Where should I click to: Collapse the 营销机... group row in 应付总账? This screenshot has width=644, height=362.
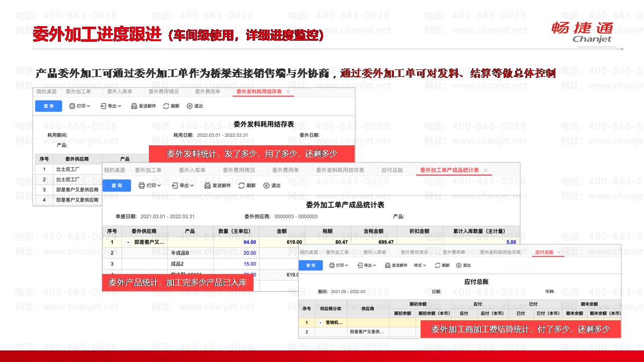pos(320,323)
